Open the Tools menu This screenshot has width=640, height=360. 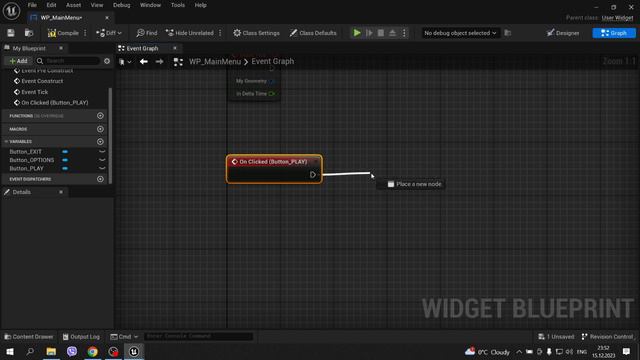coord(178,5)
